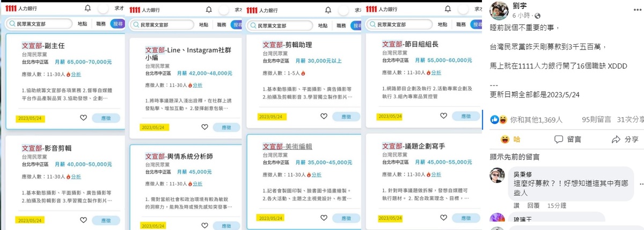Screen dimensions: 644x230
Task: View reactions via the like and haha emoji icons
Action: (x=499, y=119)
